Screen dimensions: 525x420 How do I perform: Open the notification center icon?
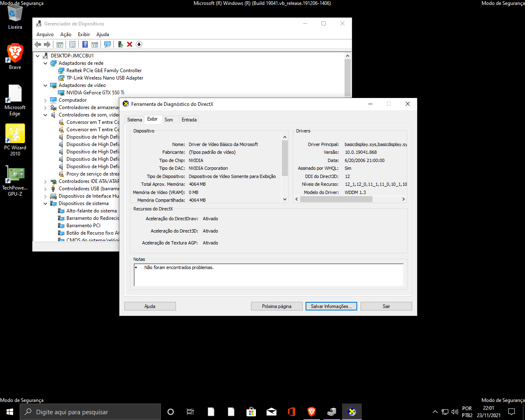click(511, 412)
